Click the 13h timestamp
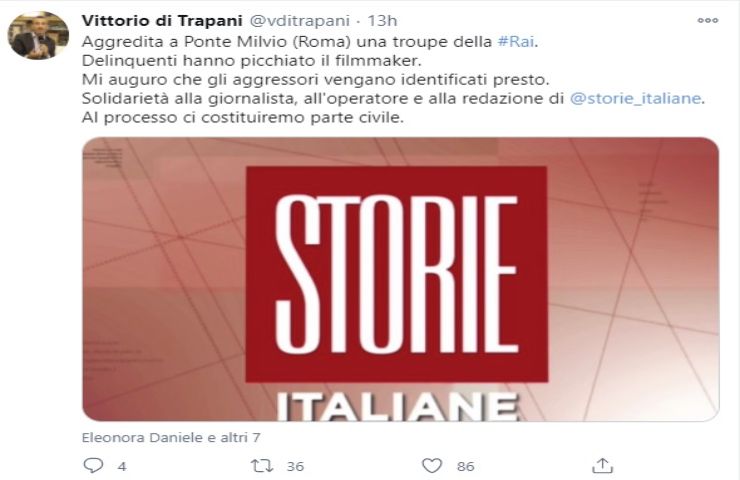 click(x=382, y=21)
